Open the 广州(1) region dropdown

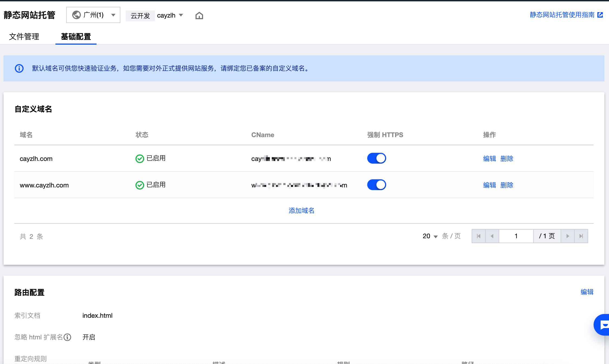point(93,15)
